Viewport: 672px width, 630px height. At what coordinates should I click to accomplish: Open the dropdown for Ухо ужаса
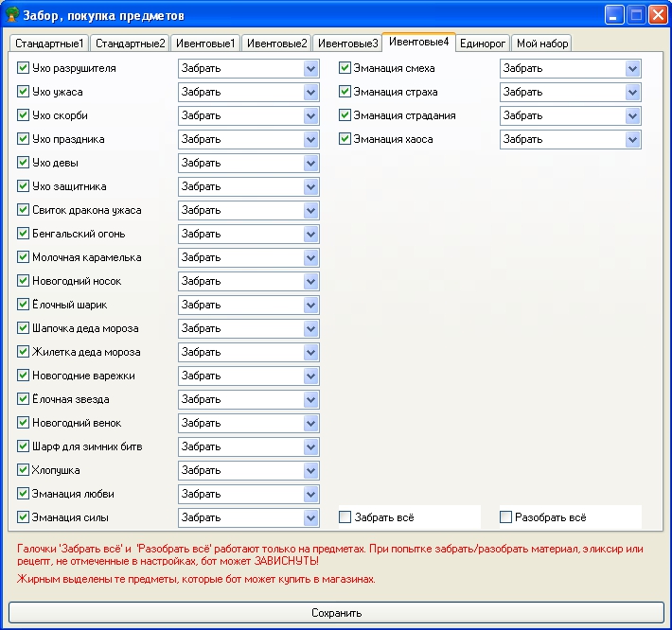tap(310, 92)
